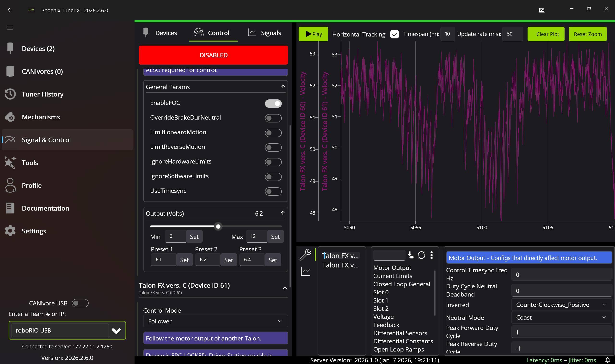The height and width of the screenshot is (364, 615).
Task: Click the apply configs download icon
Action: 411,255
